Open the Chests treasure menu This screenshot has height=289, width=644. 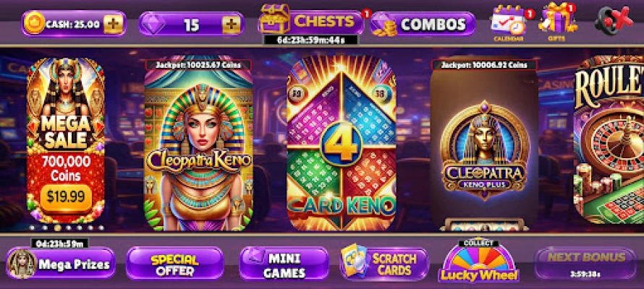311,20
